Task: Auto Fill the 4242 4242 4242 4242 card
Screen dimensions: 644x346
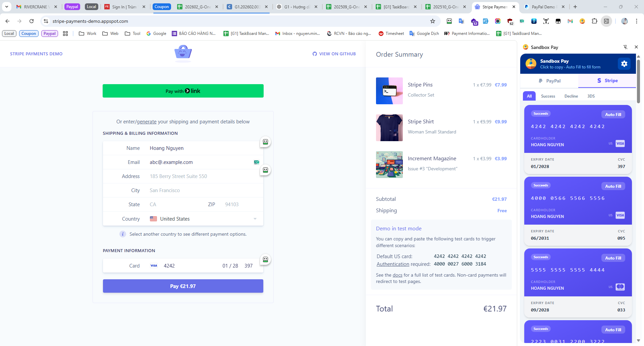Action: [613, 115]
